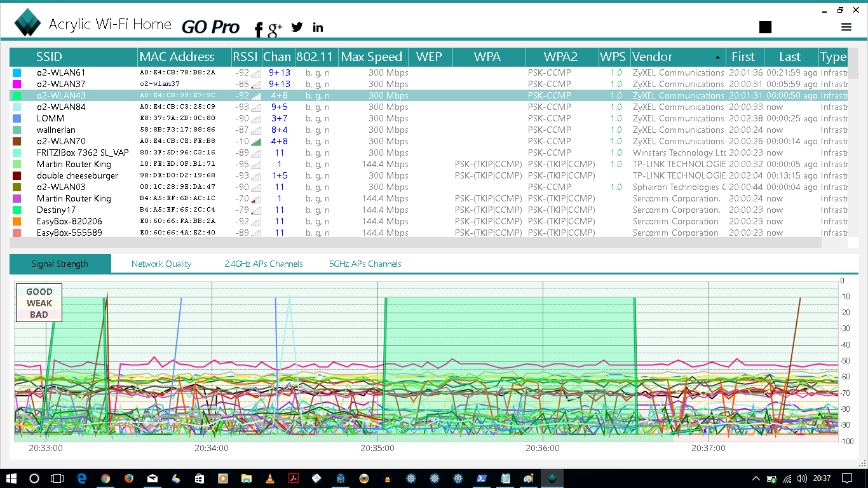Viewport: 868px width, 488px height.
Task: Click the signal bars icon of o2-WLAN70
Action: coord(256,142)
